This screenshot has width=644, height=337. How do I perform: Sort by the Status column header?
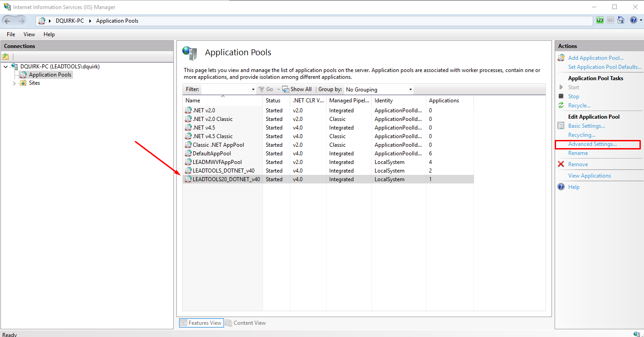coord(276,101)
